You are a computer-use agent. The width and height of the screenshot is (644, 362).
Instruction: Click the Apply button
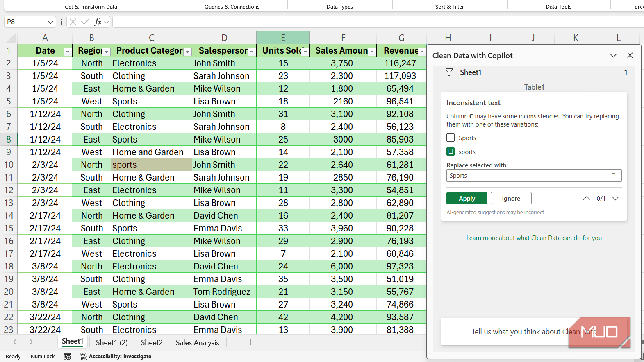tap(467, 198)
